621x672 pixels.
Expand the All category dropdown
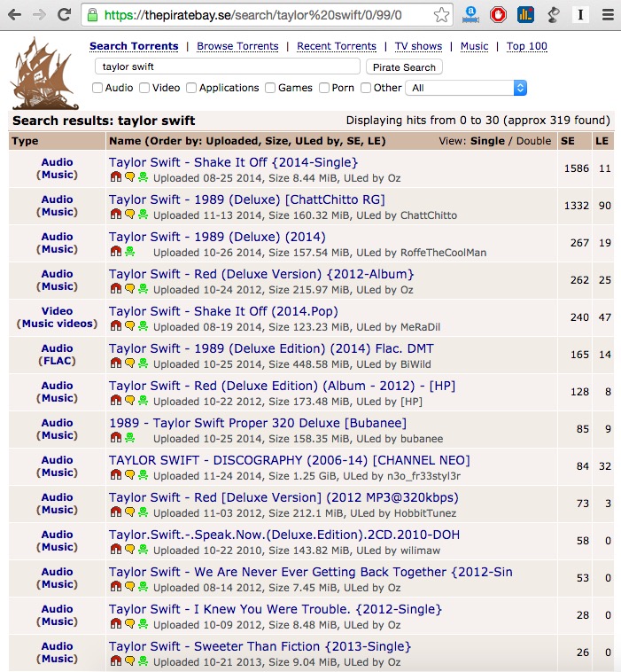(x=466, y=88)
